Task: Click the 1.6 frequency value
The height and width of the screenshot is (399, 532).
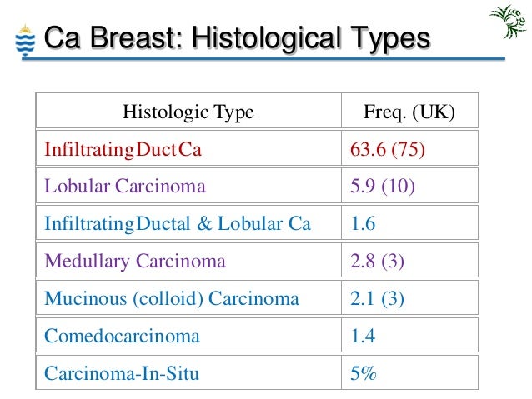Action: pyautogui.click(x=364, y=223)
